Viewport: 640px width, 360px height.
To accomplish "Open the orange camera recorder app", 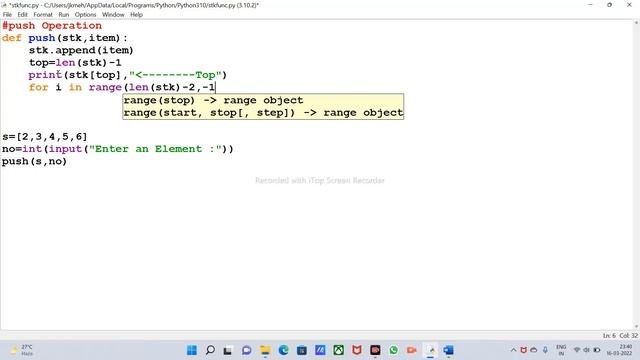I will [x=411, y=350].
